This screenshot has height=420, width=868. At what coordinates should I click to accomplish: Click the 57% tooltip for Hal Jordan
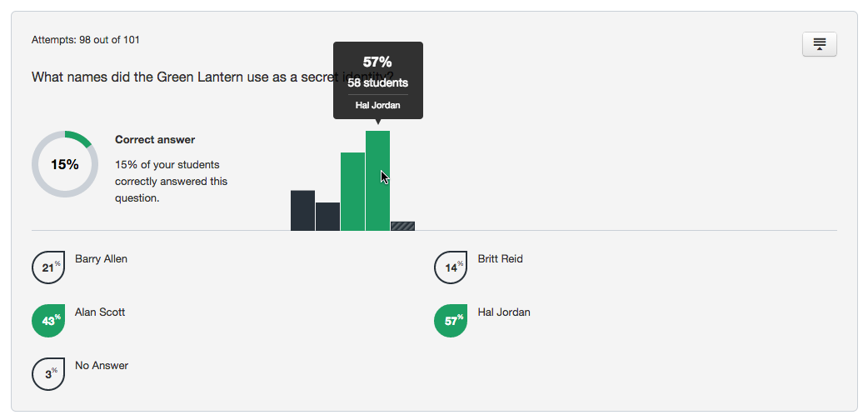pos(378,80)
